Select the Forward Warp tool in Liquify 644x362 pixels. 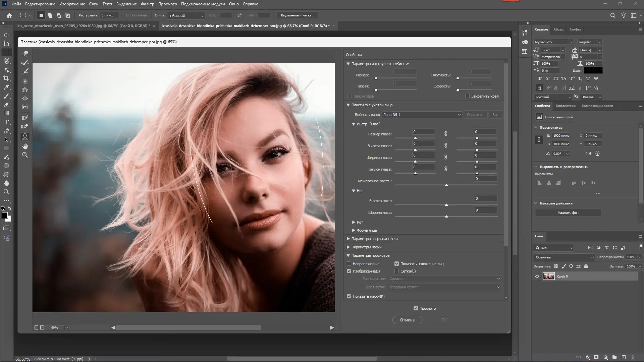click(x=25, y=54)
